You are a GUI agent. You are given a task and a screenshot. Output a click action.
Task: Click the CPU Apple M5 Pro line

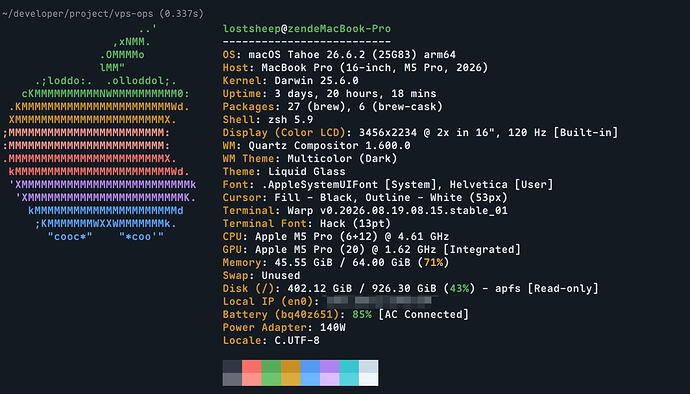click(x=336, y=236)
